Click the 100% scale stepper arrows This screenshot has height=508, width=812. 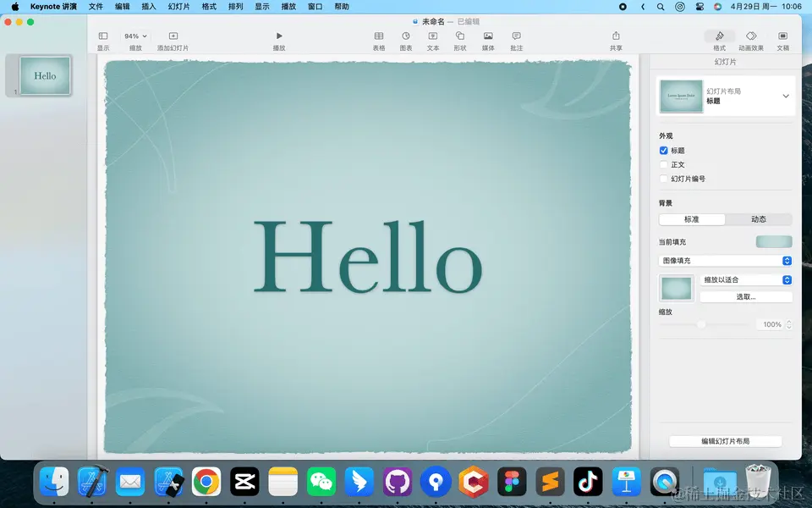788,324
